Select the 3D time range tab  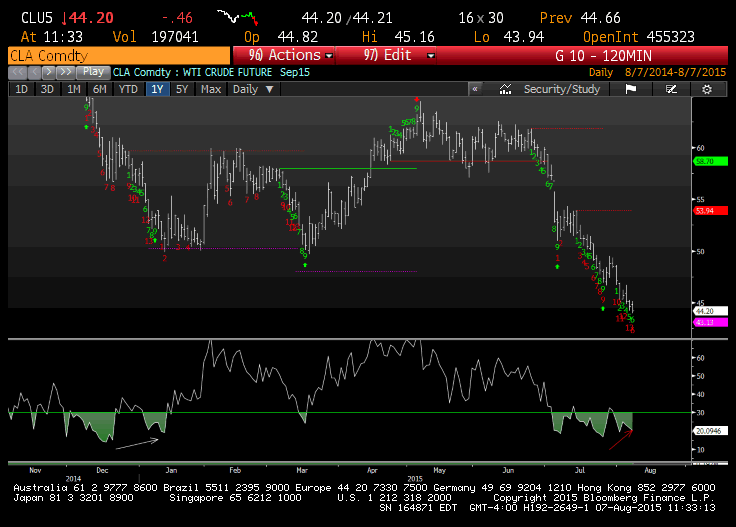[47, 89]
